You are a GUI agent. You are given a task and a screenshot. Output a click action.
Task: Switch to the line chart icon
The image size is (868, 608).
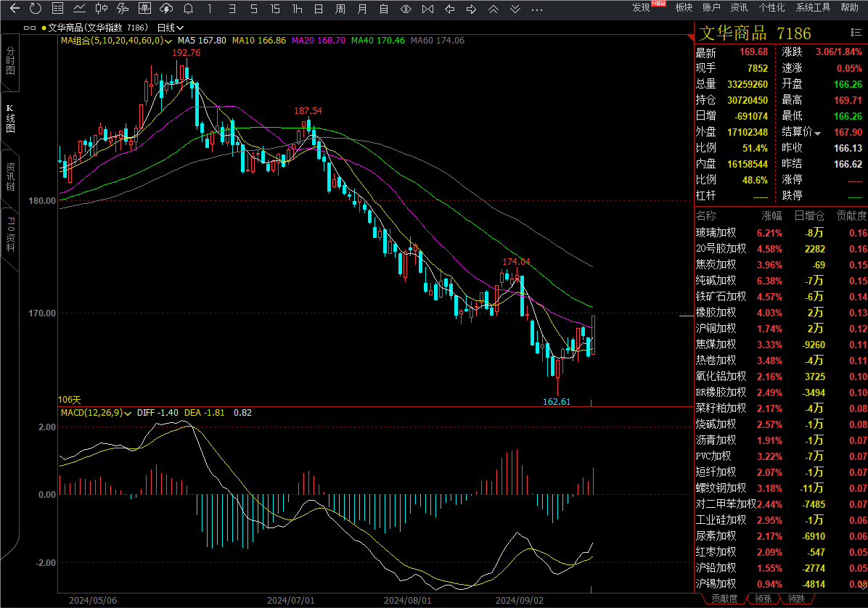pos(79,8)
